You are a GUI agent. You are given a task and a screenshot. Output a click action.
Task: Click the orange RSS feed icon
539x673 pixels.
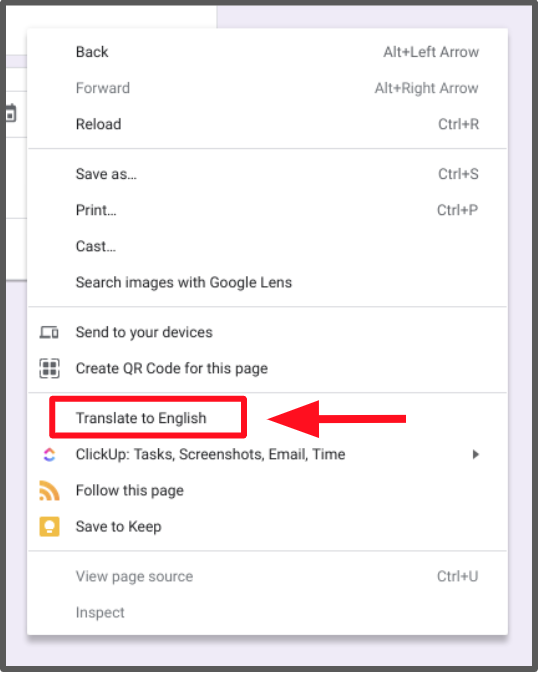click(49, 491)
